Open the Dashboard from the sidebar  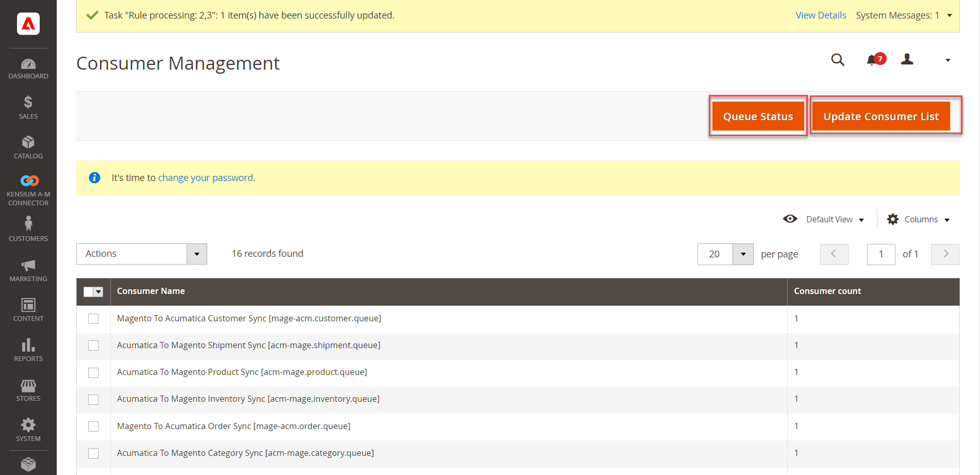coord(28,68)
